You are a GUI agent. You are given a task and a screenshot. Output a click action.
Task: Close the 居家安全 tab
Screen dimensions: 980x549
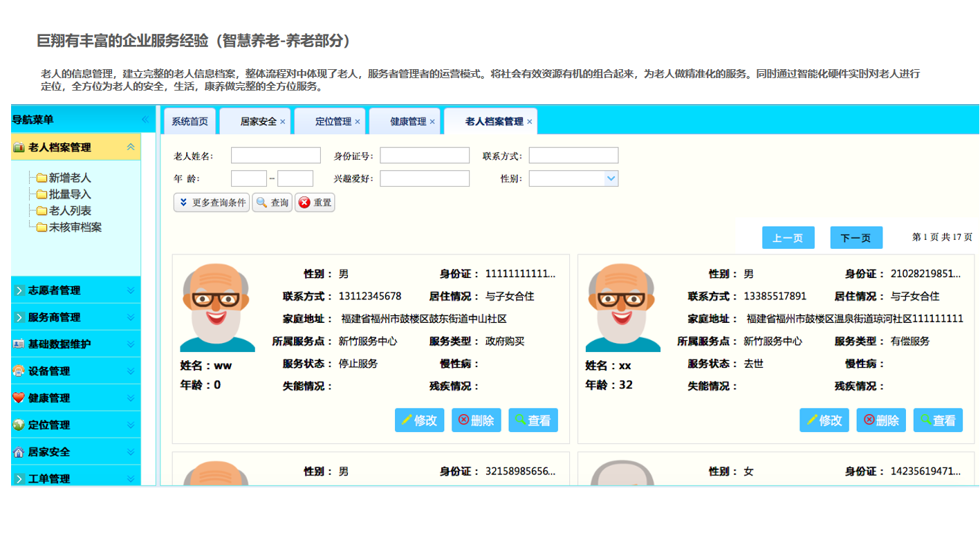pos(282,122)
